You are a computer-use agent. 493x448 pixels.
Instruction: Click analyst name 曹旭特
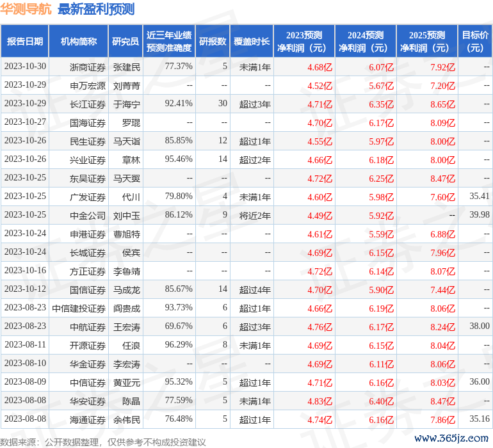(127, 234)
